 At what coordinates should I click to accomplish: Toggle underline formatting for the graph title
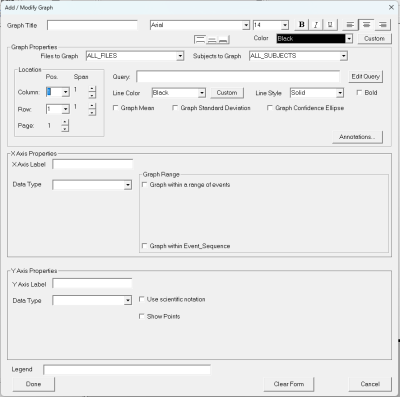pyautogui.click(x=330, y=25)
